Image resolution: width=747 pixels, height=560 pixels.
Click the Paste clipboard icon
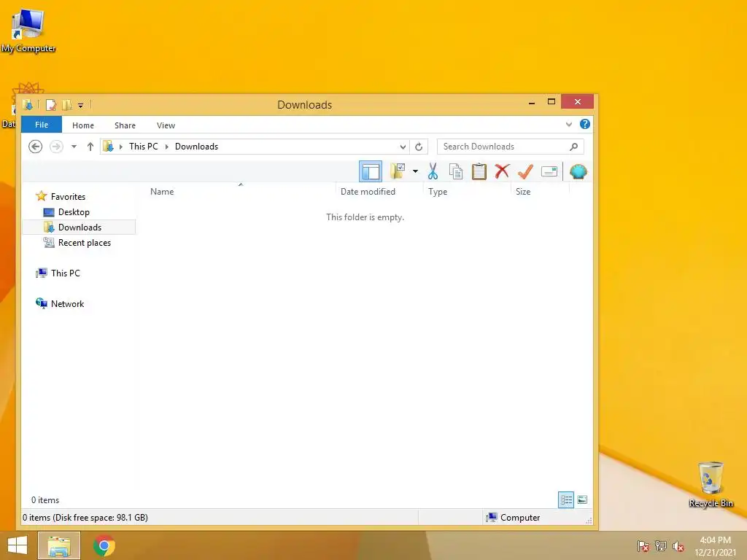click(x=479, y=171)
